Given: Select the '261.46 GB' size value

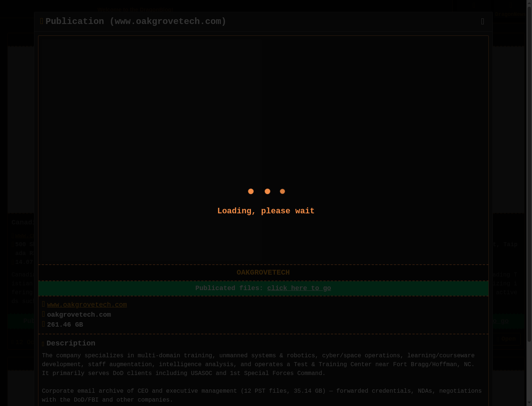Looking at the screenshot, I should (65, 325).
